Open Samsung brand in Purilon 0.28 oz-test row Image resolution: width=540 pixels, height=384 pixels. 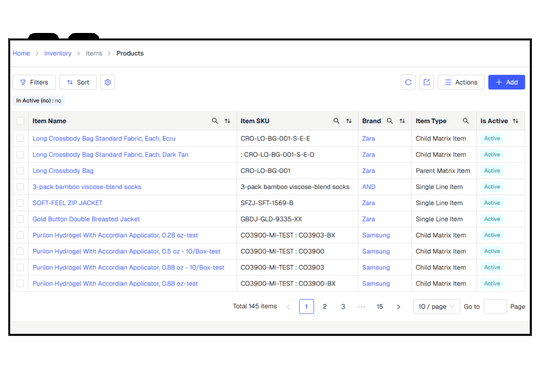(x=376, y=235)
